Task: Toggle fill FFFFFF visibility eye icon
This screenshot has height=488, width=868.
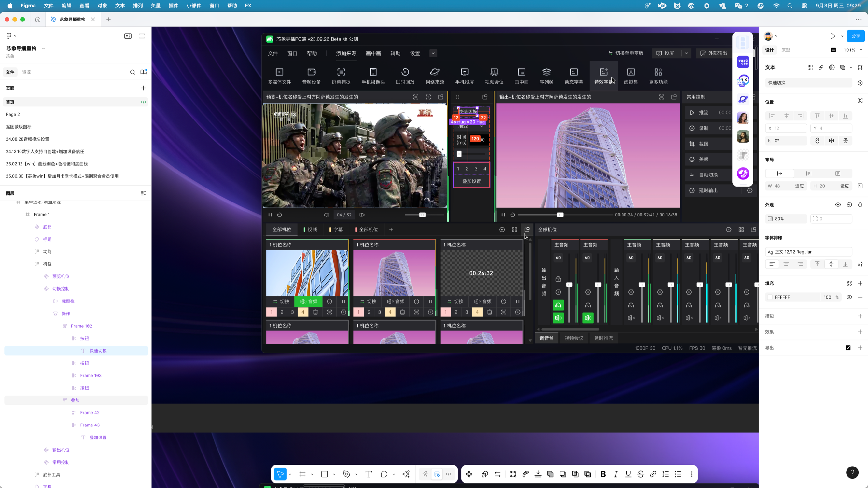Action: [x=849, y=297]
